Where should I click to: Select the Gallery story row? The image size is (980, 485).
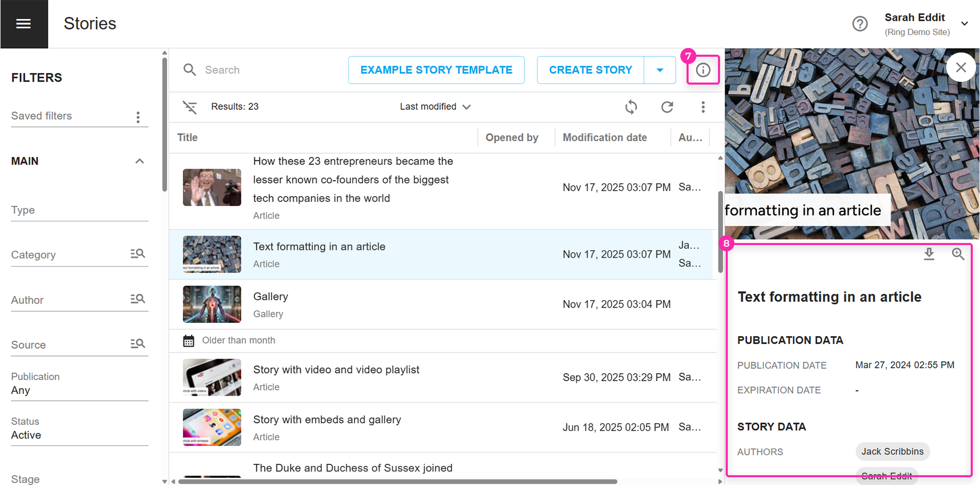[x=361, y=304]
